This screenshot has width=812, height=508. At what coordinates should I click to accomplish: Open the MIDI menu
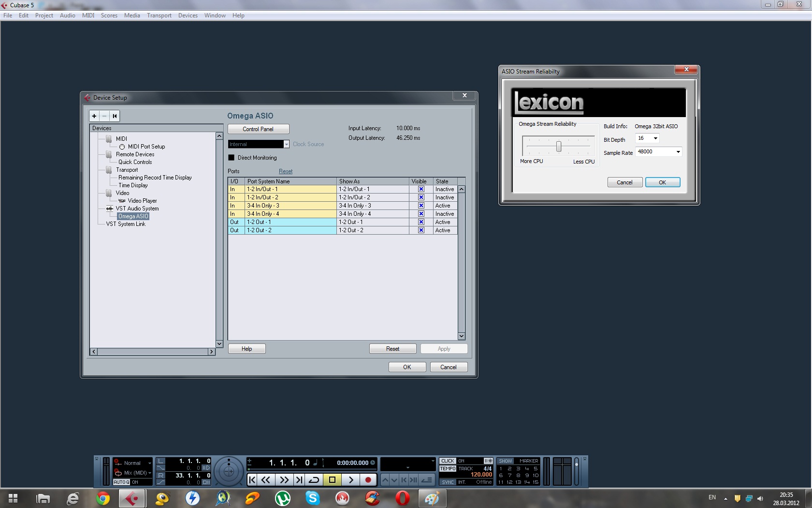point(88,15)
